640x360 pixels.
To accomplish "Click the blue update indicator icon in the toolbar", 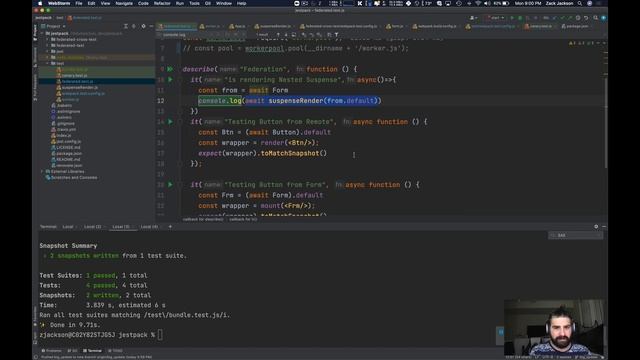I will click(x=604, y=18).
